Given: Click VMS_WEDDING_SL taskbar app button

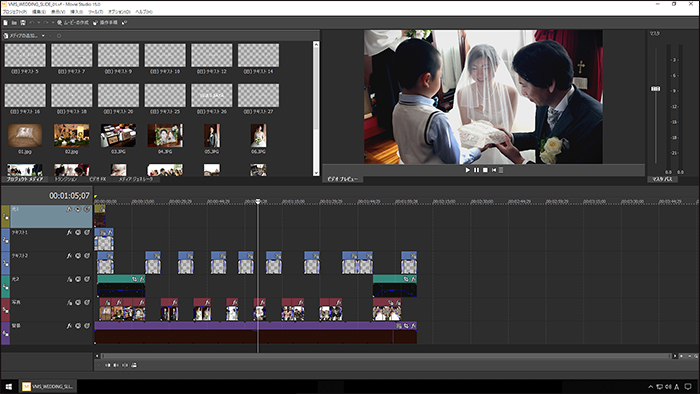Looking at the screenshot, I should click(48, 386).
